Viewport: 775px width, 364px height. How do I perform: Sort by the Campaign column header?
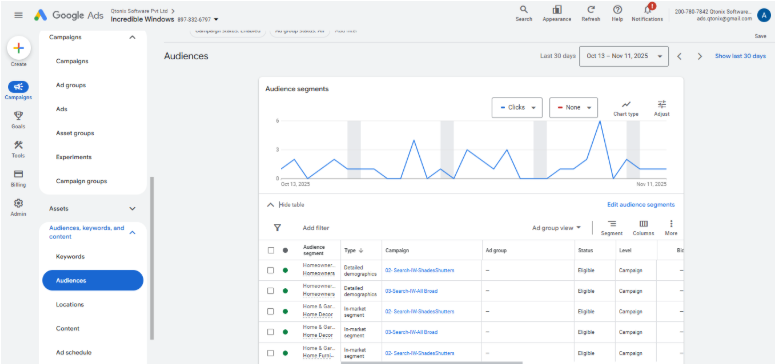pyautogui.click(x=397, y=250)
